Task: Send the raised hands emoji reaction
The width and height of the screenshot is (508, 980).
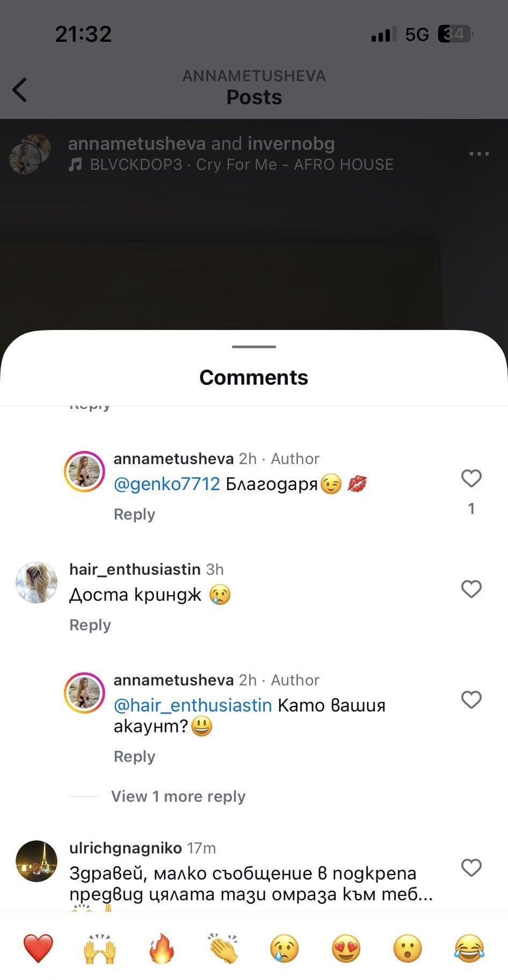Action: (x=100, y=948)
